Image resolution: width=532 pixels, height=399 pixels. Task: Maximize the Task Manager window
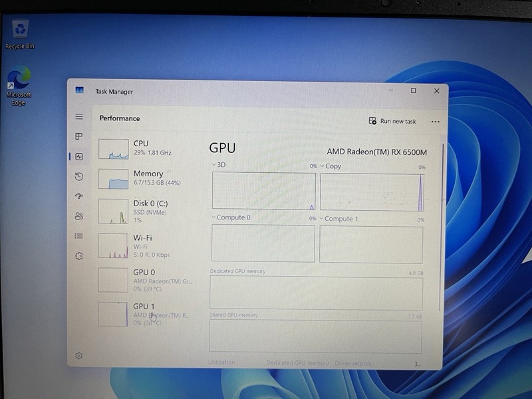(413, 90)
